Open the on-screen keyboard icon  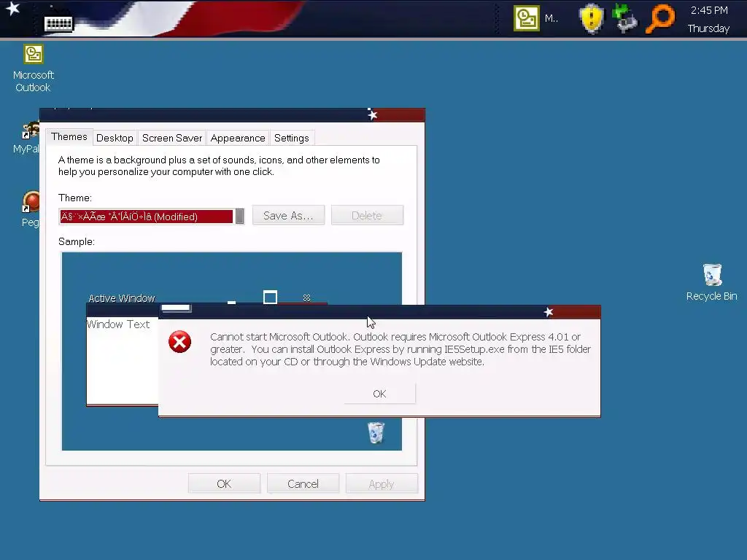(58, 23)
